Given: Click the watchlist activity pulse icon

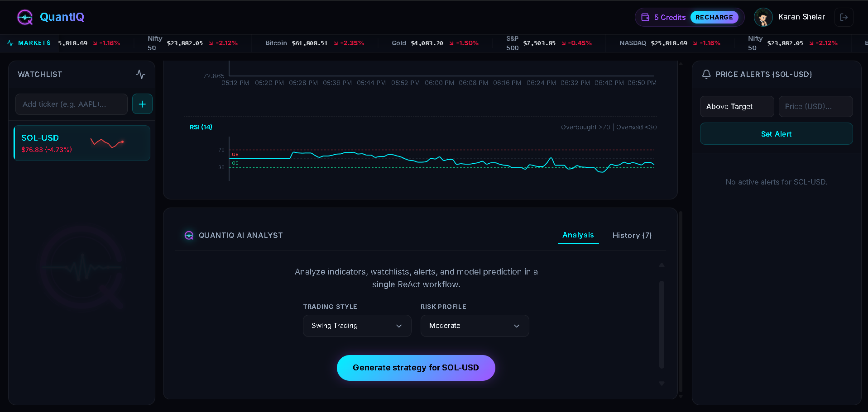Looking at the screenshot, I should point(140,74).
